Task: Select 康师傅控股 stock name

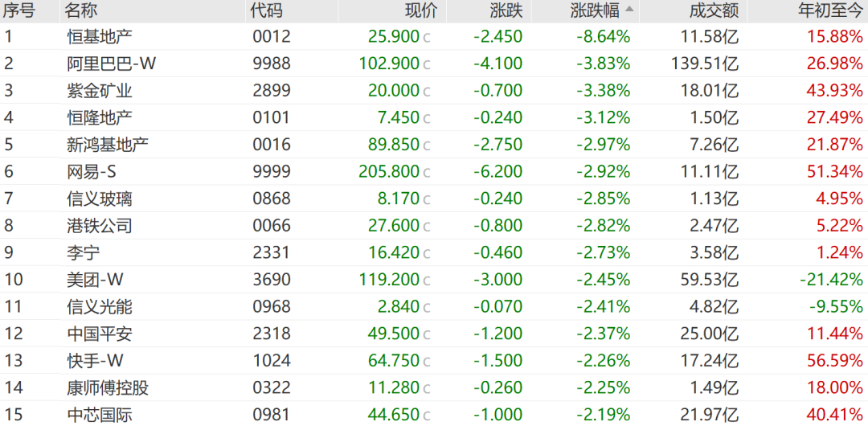Action: (x=108, y=388)
